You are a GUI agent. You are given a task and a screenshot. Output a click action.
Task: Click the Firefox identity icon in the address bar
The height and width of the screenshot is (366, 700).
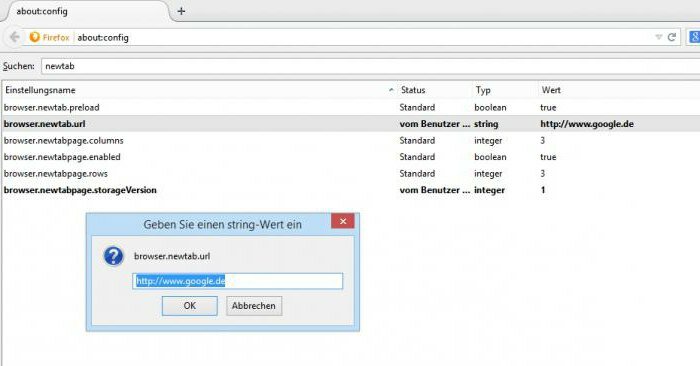(34, 37)
